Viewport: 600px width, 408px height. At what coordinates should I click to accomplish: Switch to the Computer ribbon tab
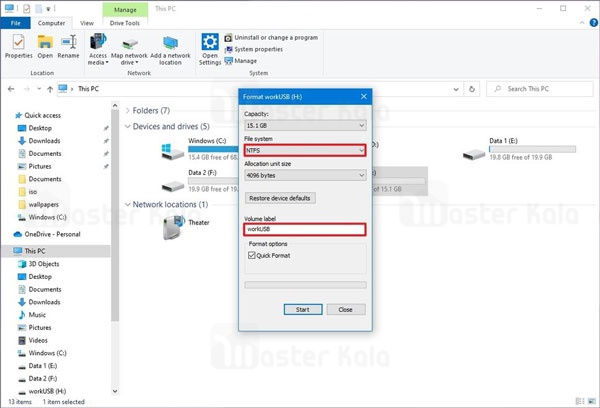coord(51,23)
